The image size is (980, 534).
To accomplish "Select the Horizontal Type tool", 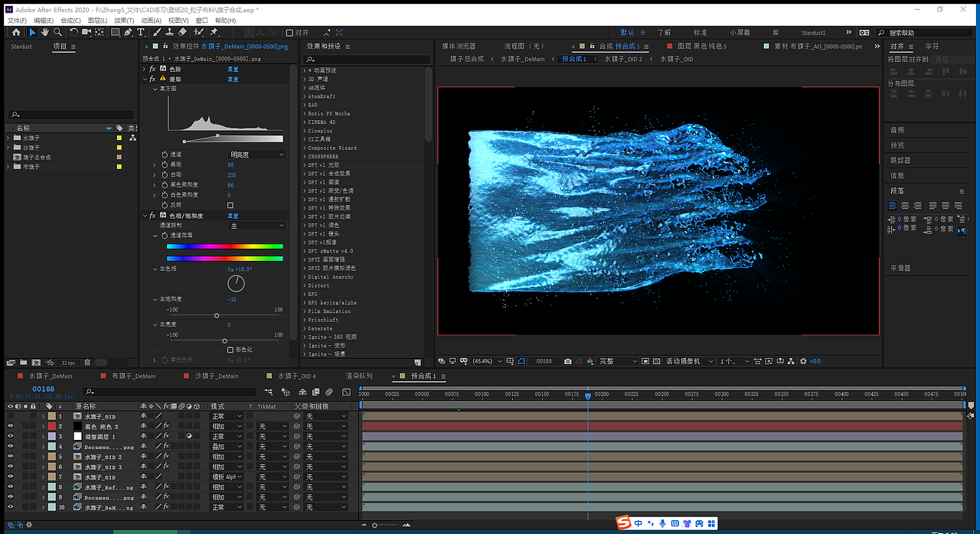I will point(141,32).
